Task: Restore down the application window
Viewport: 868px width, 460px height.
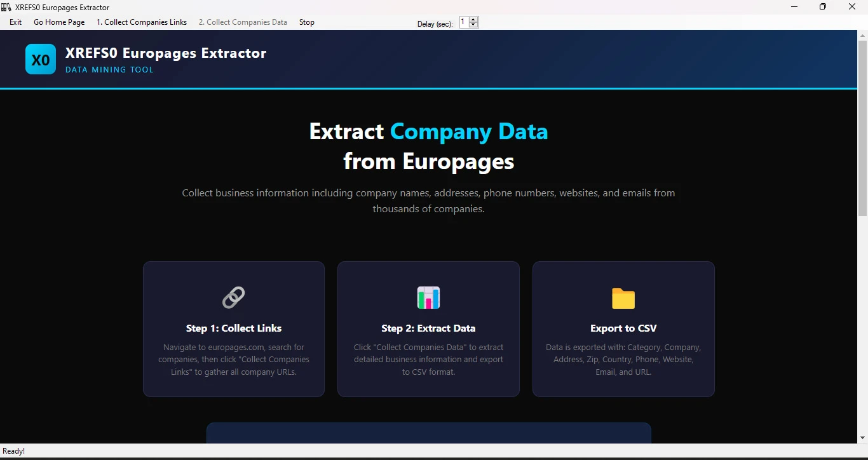Action: pyautogui.click(x=823, y=7)
